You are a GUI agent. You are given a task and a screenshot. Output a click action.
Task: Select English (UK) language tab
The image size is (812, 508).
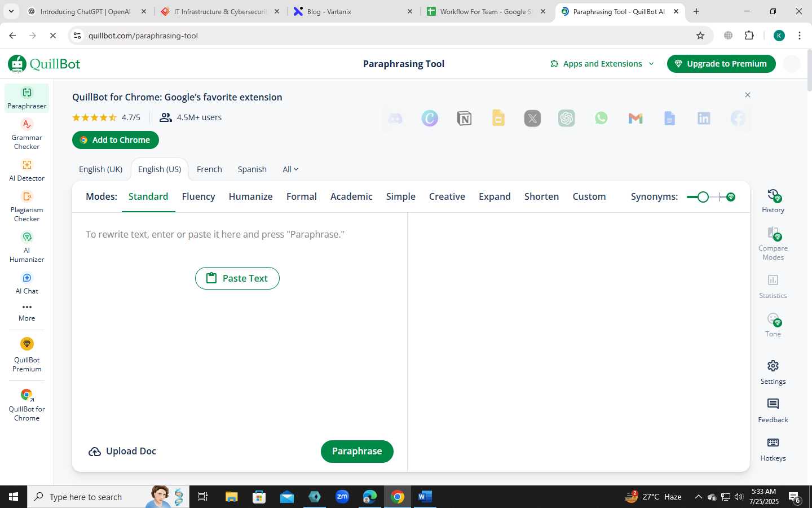click(x=100, y=169)
